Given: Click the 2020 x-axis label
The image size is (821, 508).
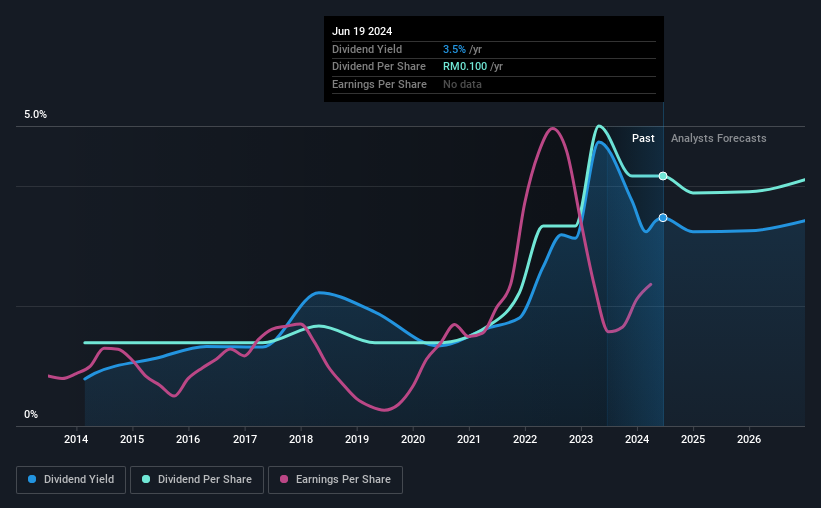Looking at the screenshot, I should [413, 439].
